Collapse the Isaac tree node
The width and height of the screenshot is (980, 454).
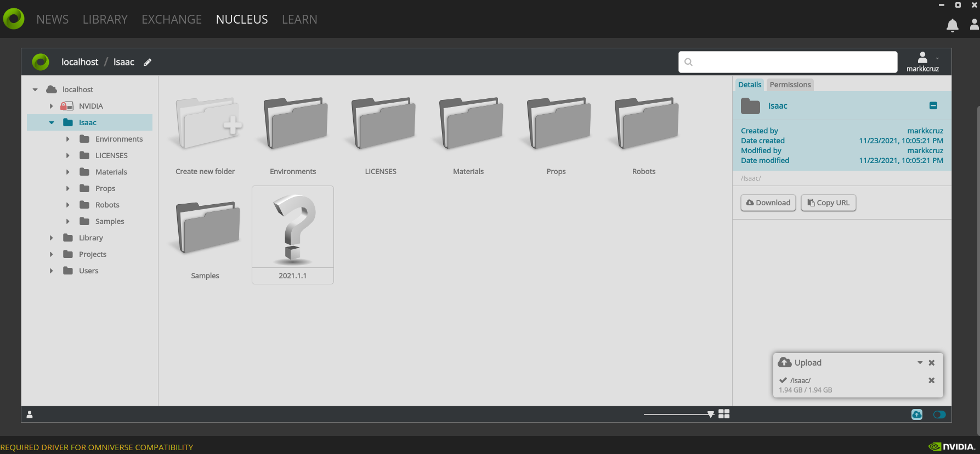tap(52, 122)
